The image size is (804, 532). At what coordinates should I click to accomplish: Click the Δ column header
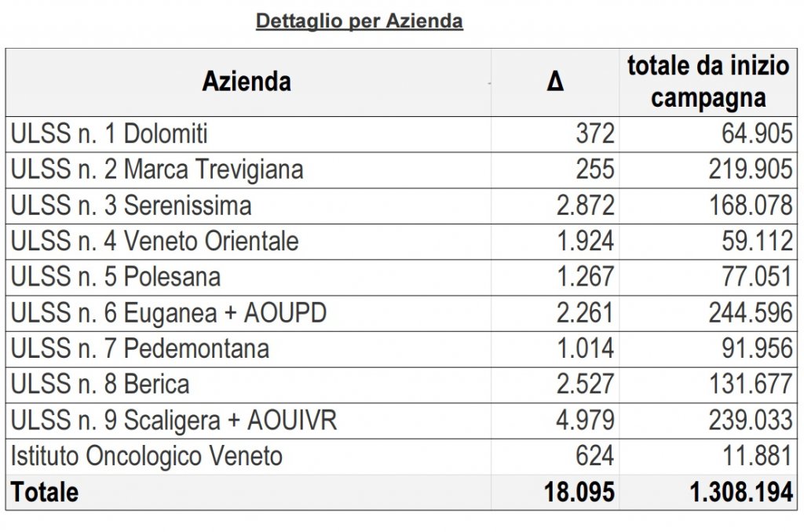[x=554, y=82]
